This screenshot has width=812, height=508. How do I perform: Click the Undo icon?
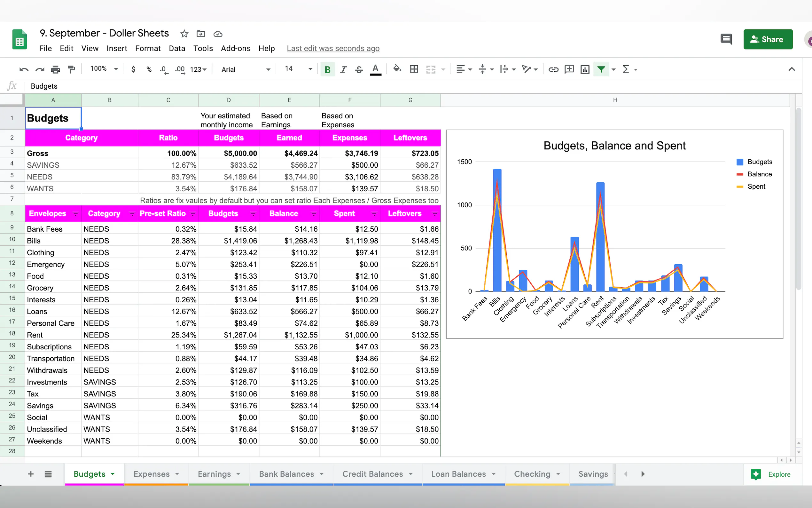[x=24, y=69]
